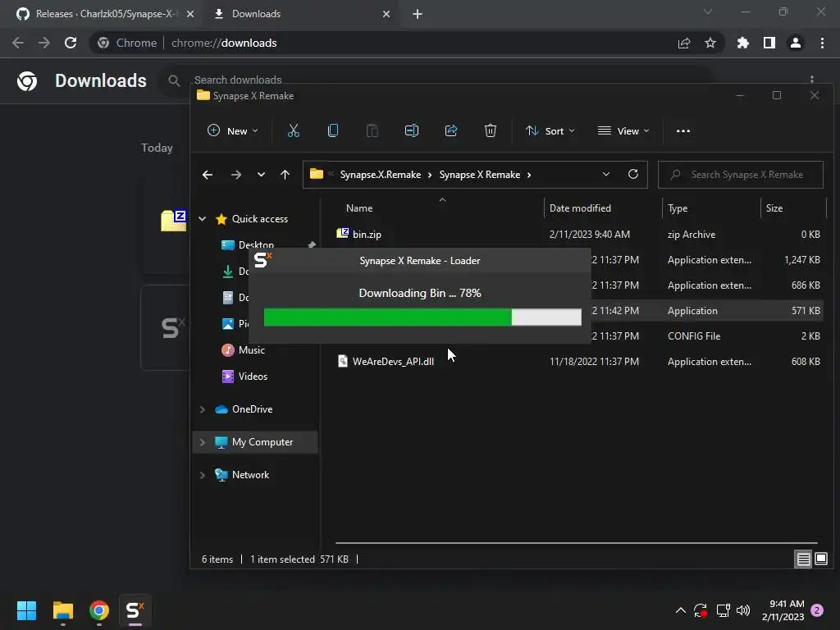Click the share page icon in Chrome address bar

[684, 43]
